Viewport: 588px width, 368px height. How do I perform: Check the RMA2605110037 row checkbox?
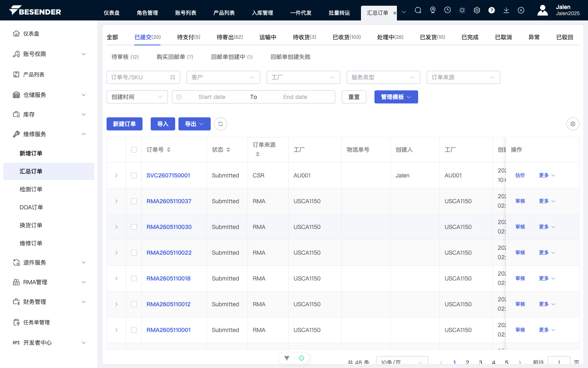tap(134, 201)
